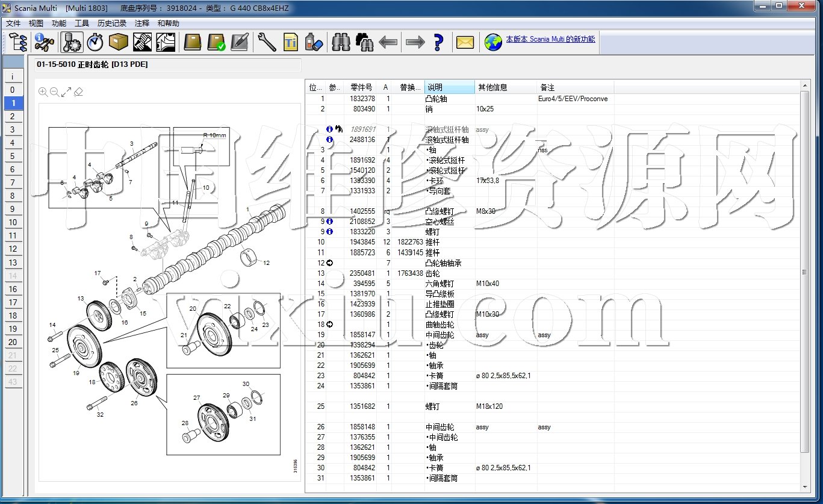823x504 pixels.
Task: Toggle the engine and gear toolbar button
Action: (72, 42)
